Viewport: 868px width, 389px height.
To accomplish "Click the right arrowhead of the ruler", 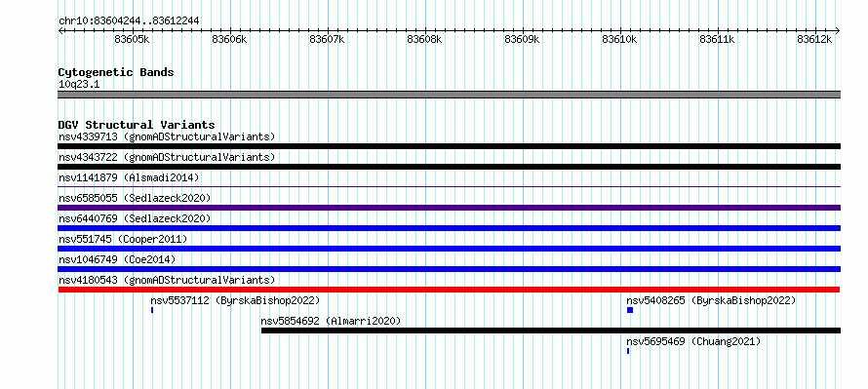I will [x=838, y=30].
